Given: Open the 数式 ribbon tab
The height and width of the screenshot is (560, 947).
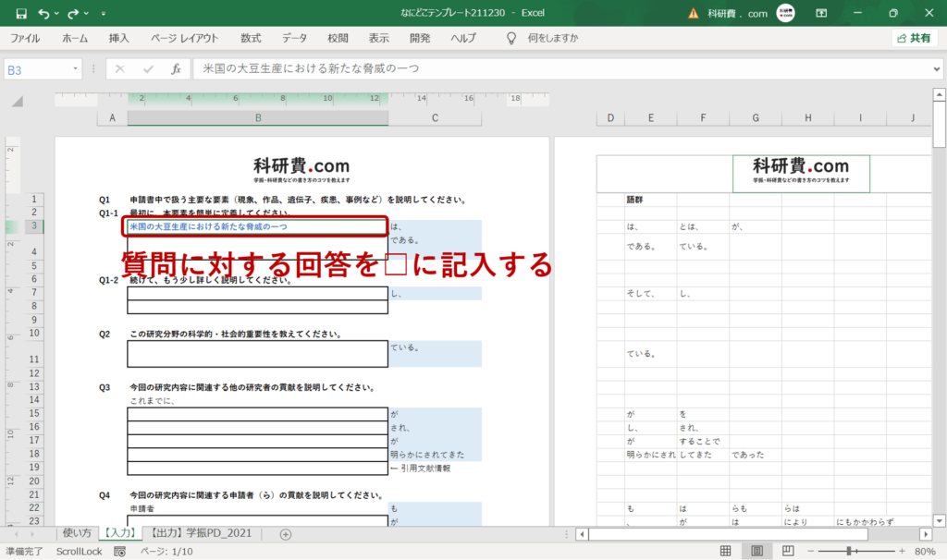Looking at the screenshot, I should [251, 38].
